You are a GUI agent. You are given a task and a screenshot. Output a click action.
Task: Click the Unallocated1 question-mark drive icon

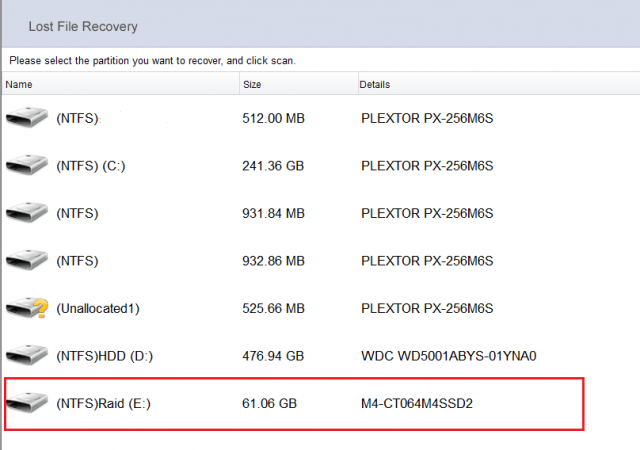click(x=26, y=307)
